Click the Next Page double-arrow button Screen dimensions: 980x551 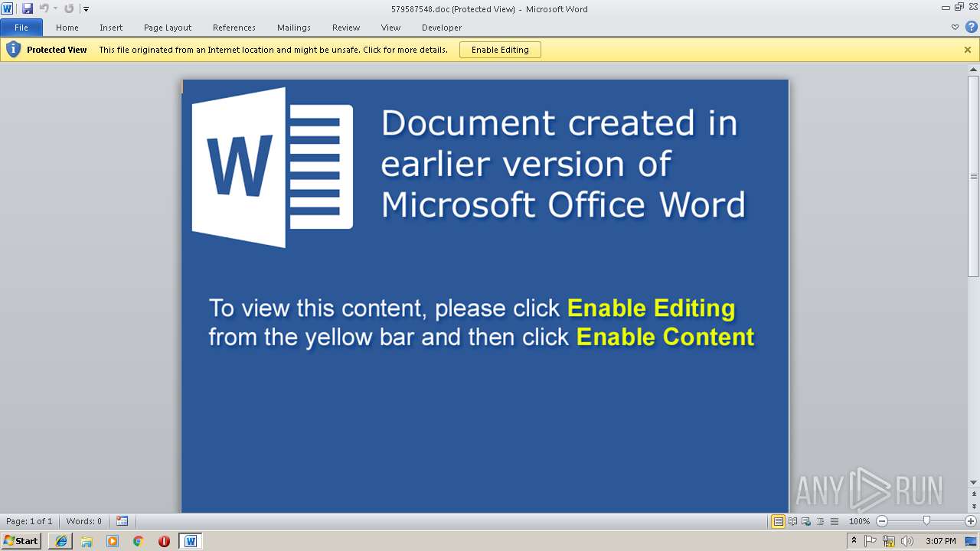click(x=974, y=507)
